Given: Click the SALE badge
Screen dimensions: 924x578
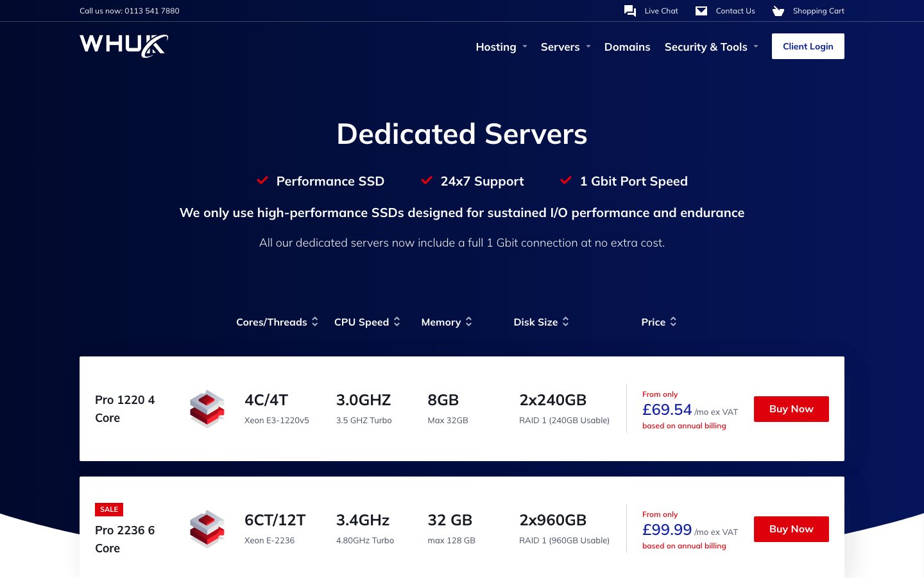Looking at the screenshot, I should pos(109,509).
